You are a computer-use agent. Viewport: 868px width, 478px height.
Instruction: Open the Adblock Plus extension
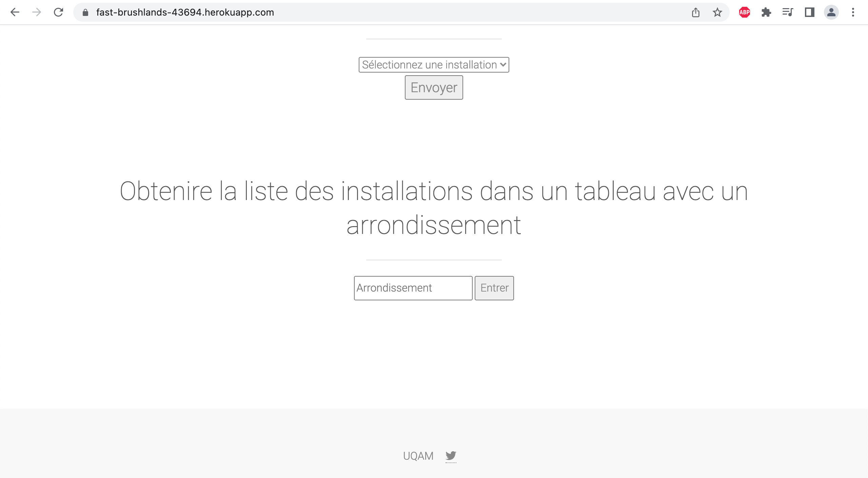click(x=744, y=13)
